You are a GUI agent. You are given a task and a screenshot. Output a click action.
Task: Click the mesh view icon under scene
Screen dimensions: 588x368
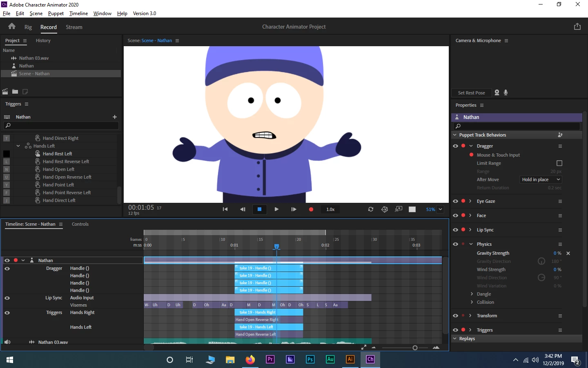pyautogui.click(x=385, y=209)
